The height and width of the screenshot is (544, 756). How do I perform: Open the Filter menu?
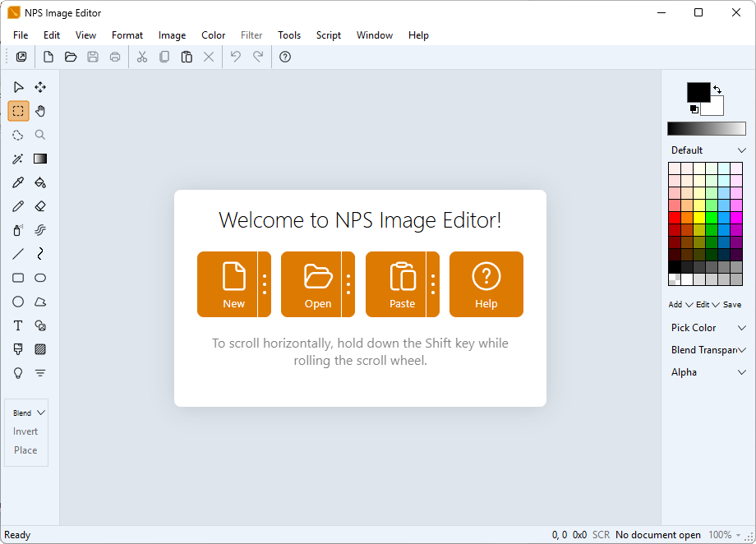tap(251, 35)
